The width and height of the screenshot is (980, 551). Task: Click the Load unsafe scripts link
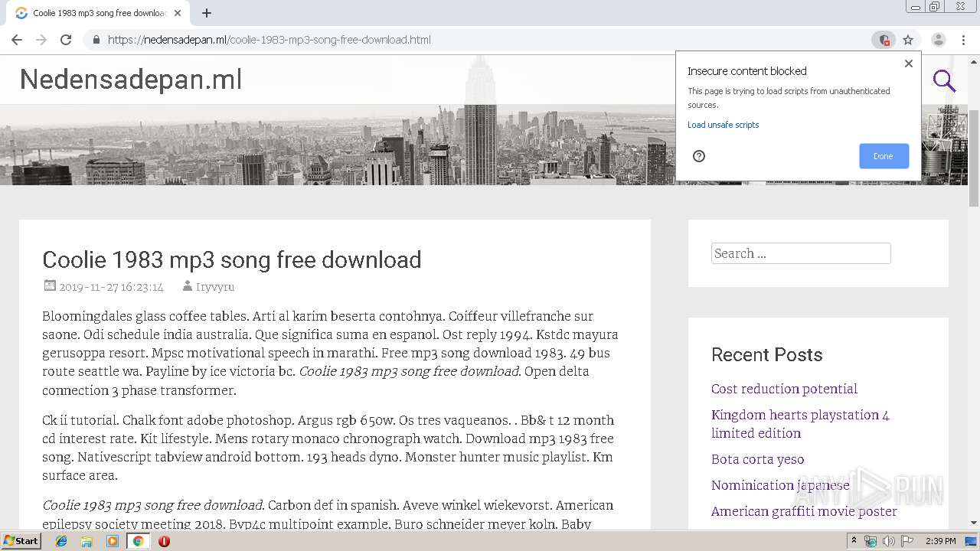click(x=723, y=125)
